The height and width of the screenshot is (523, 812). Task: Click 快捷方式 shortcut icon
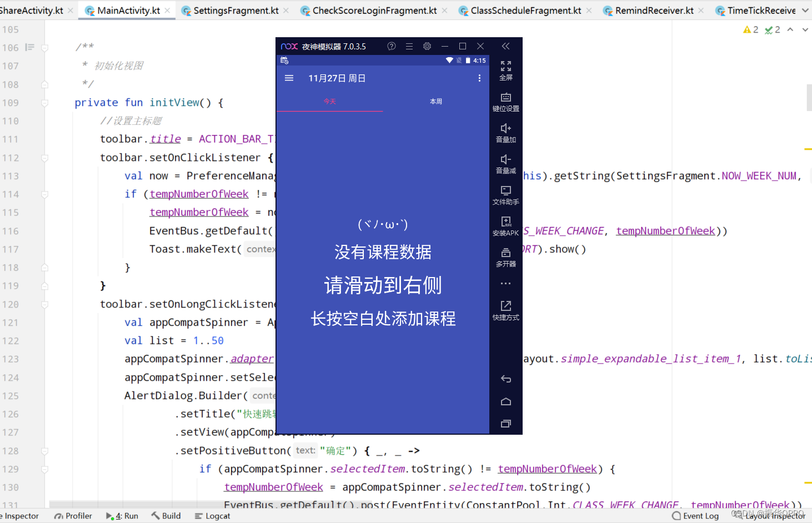pos(506,311)
